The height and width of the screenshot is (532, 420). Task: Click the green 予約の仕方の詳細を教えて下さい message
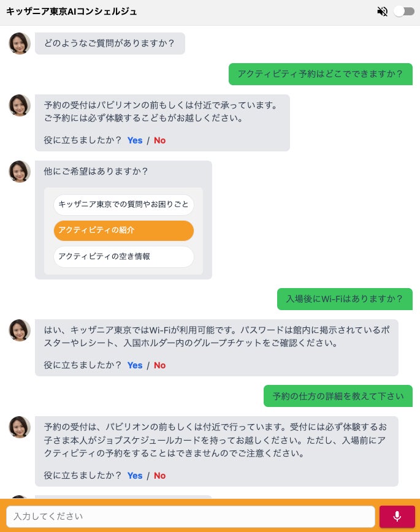338,396
